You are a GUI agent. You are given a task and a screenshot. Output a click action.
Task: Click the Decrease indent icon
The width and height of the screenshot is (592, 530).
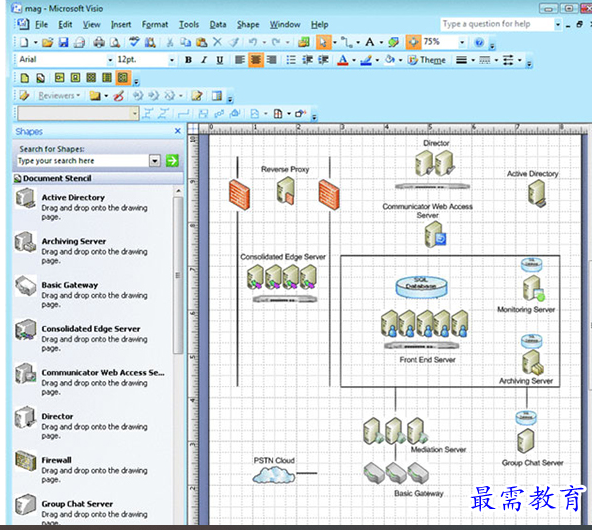(307, 60)
